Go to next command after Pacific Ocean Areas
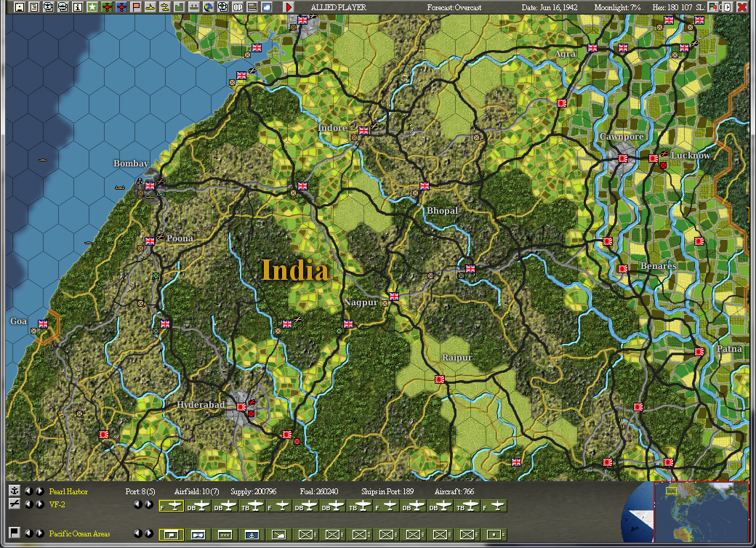Image resolution: width=756 pixels, height=548 pixels. (40, 533)
